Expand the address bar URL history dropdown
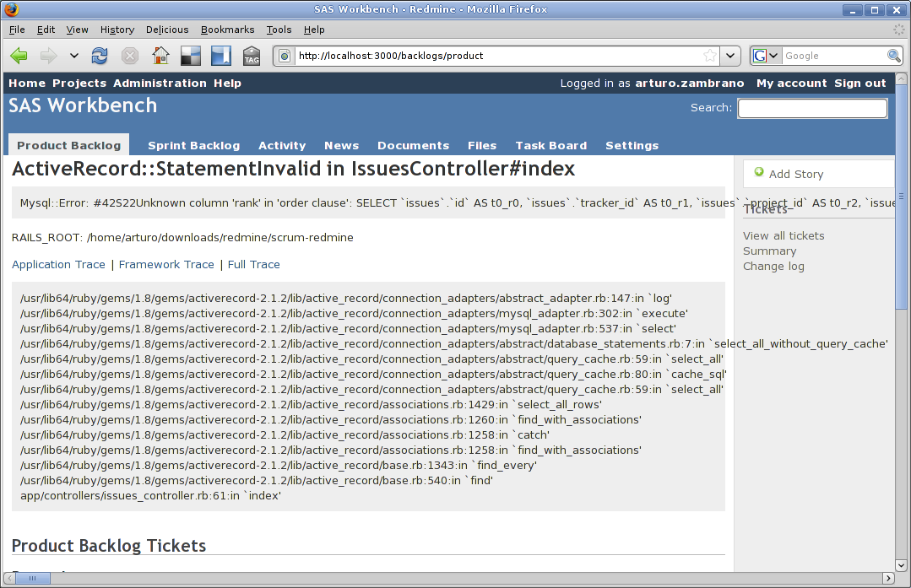 point(730,56)
